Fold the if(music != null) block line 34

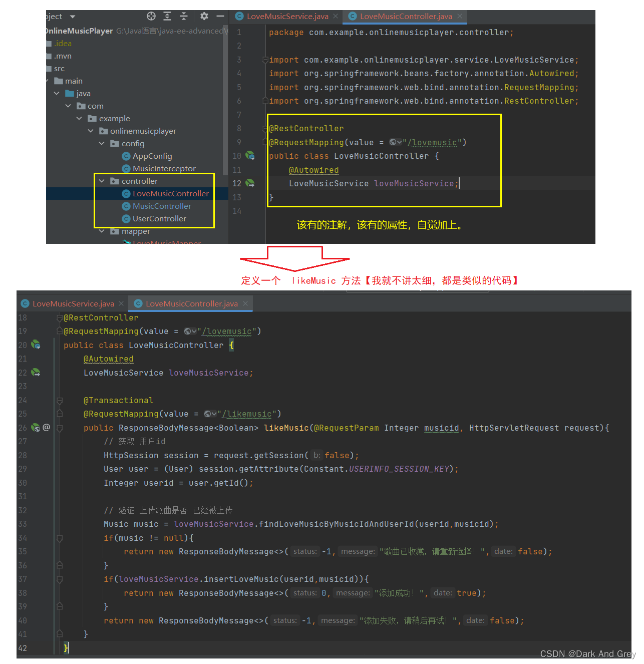[60, 538]
